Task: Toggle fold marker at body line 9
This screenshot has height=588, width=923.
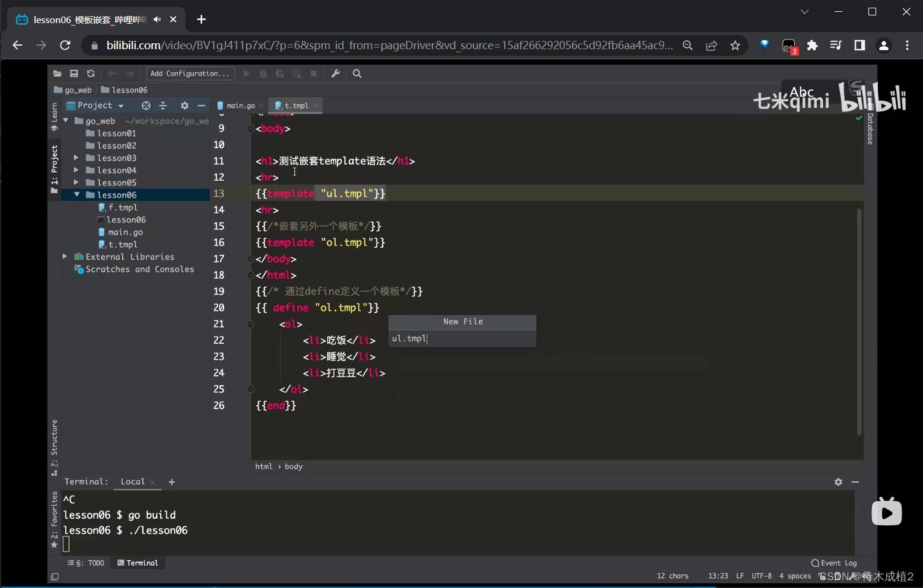Action: (x=250, y=129)
